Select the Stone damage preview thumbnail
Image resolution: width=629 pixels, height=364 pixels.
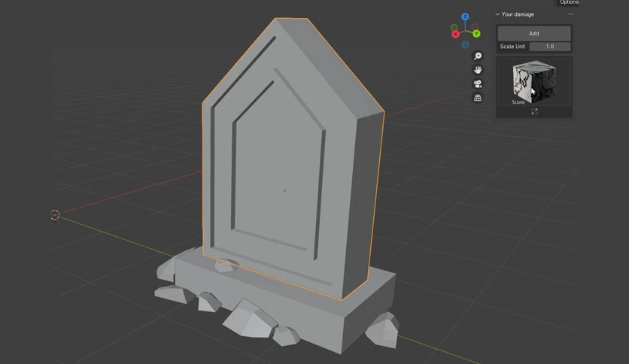[534, 82]
